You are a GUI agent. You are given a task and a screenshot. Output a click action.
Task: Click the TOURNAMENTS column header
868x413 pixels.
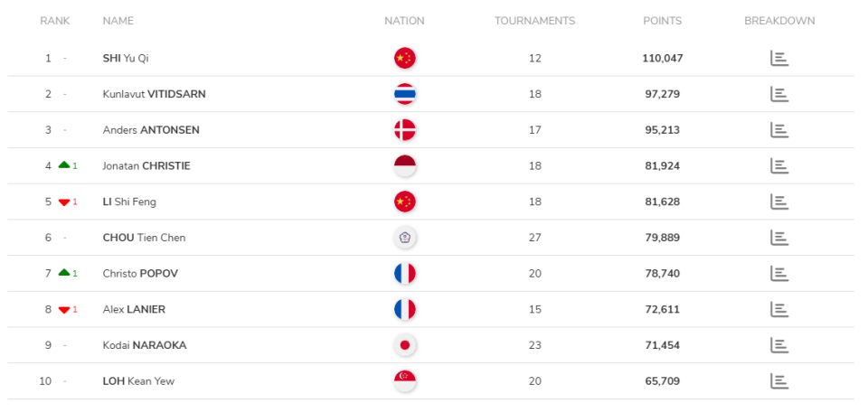tap(534, 21)
